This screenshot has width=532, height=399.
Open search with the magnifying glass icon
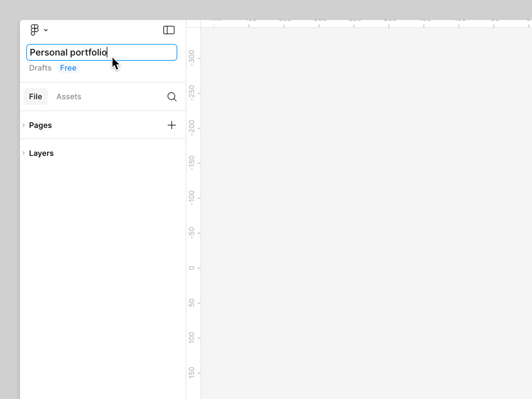172,96
